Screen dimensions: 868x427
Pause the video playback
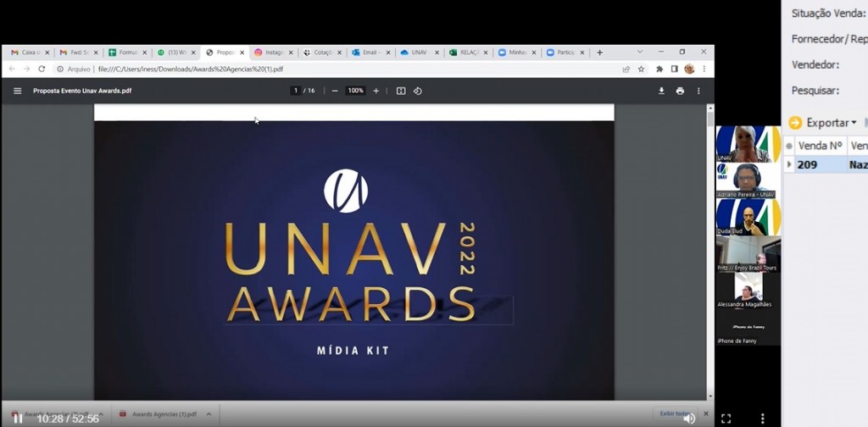(x=18, y=419)
